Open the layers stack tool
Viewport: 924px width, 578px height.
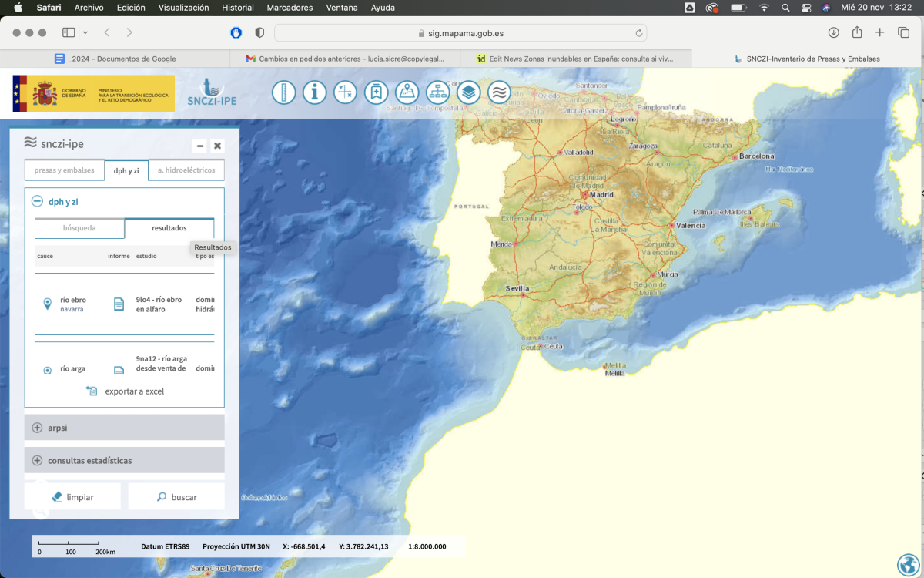[468, 92]
